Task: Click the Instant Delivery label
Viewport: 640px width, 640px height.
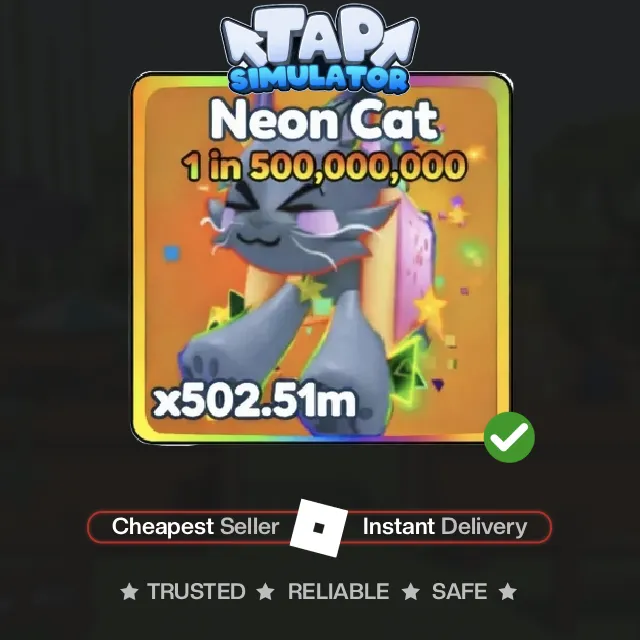Action: pos(445,527)
